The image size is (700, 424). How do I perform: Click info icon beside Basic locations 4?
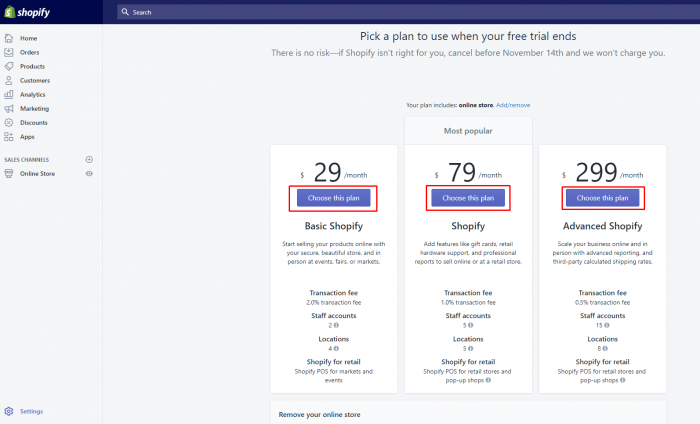click(336, 349)
